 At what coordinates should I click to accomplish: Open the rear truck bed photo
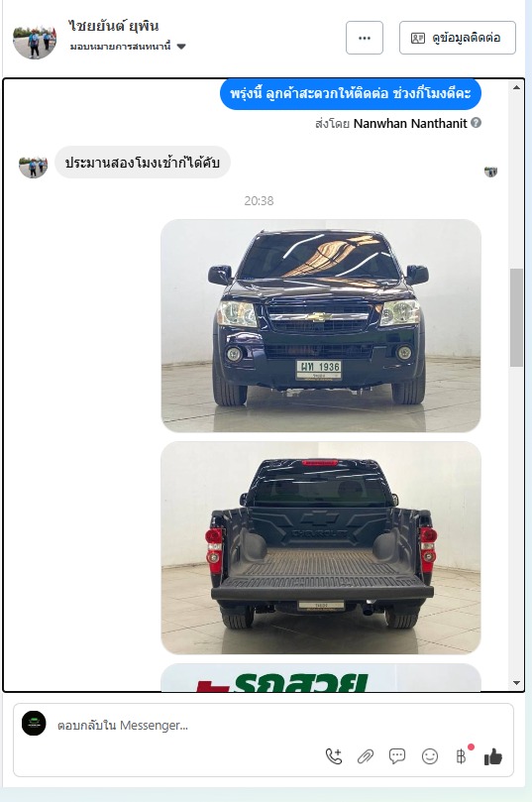click(x=321, y=548)
